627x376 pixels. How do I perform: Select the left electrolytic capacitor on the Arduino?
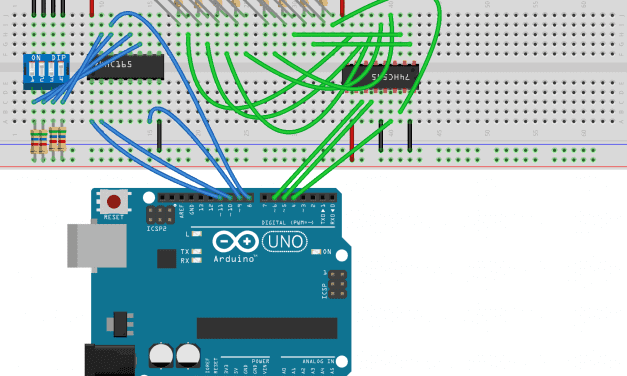161,355
